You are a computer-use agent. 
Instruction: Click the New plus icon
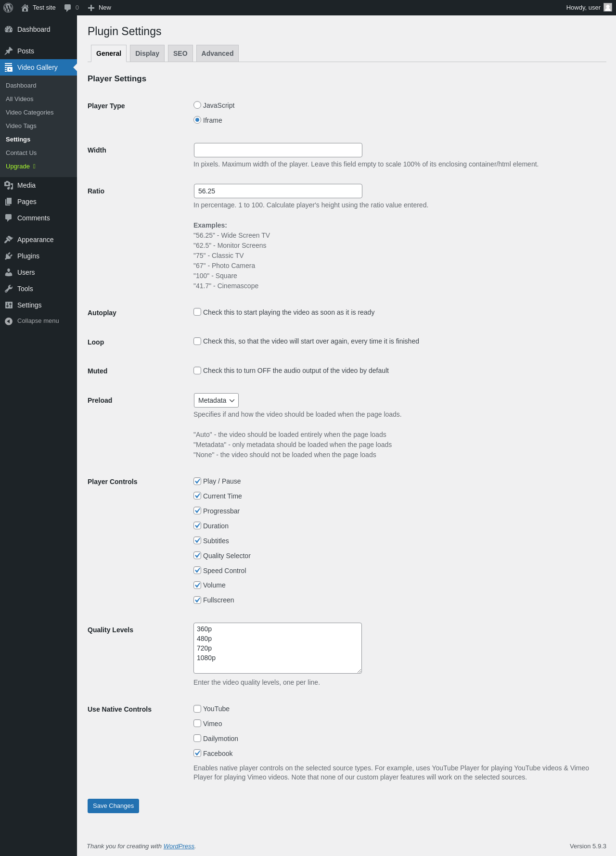tap(91, 8)
